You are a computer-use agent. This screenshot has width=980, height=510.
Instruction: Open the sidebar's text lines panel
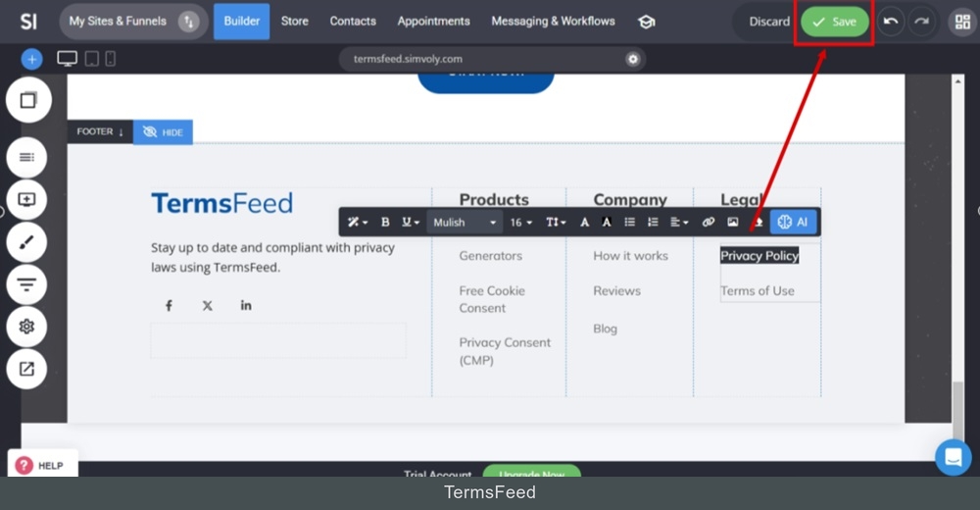tap(26, 157)
